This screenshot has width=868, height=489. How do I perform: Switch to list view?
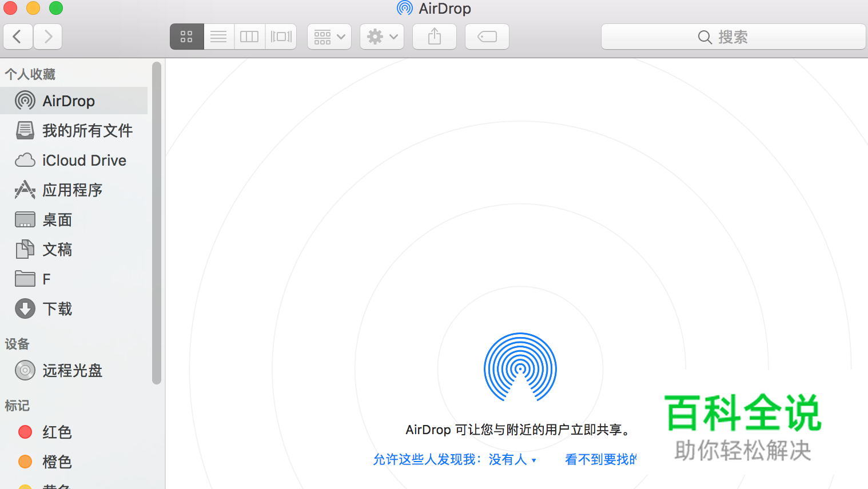(x=218, y=37)
